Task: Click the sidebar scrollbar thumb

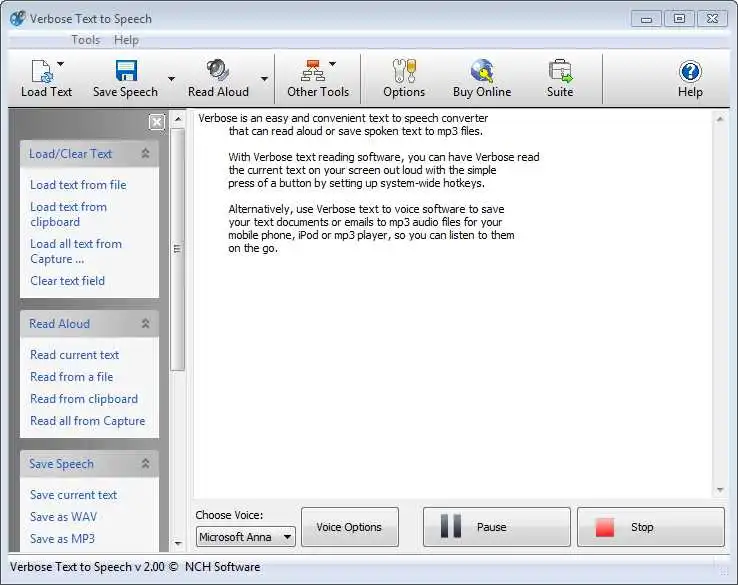Action: (x=177, y=249)
